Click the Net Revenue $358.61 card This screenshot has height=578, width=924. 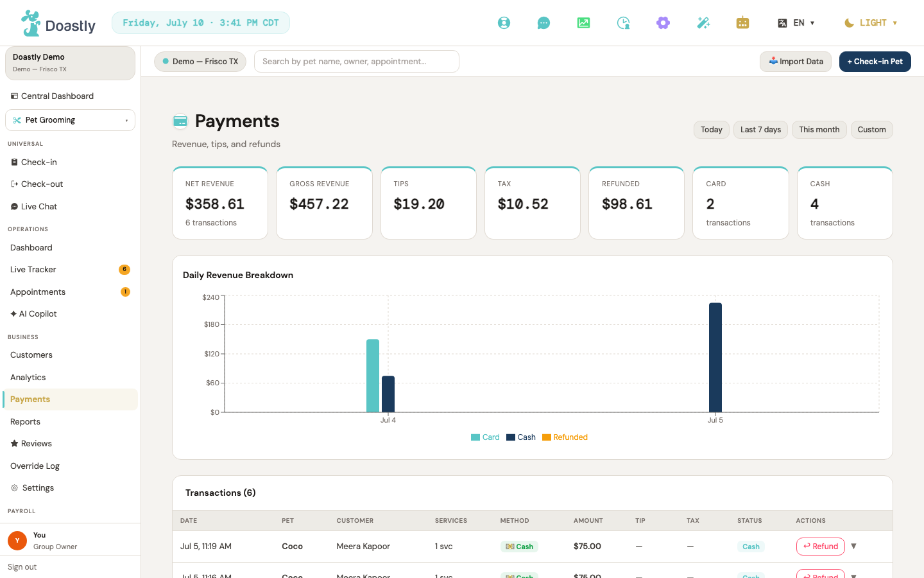(220, 203)
